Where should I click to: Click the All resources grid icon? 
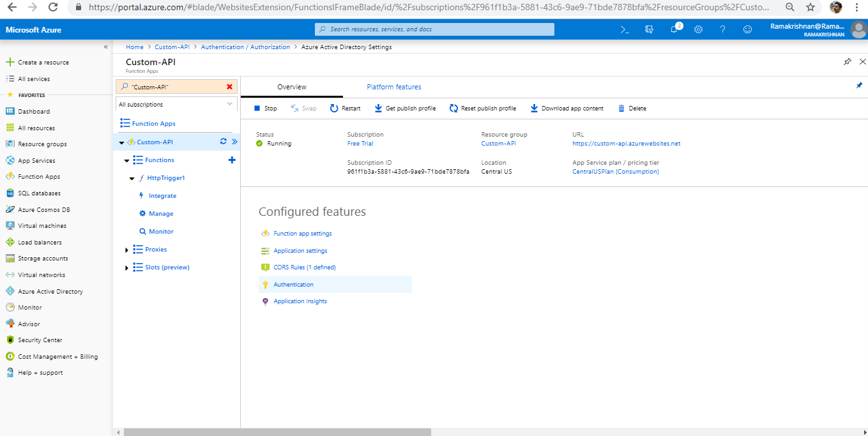10,128
